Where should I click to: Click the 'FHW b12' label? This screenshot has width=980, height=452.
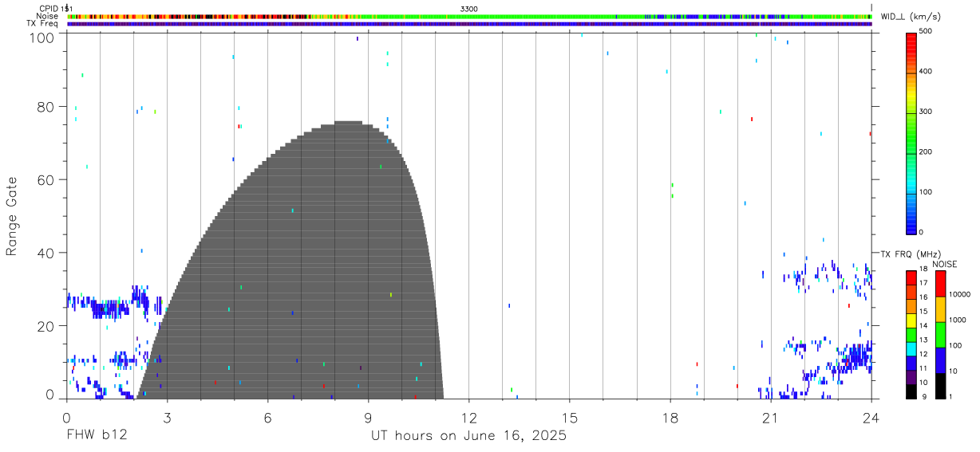[97, 436]
